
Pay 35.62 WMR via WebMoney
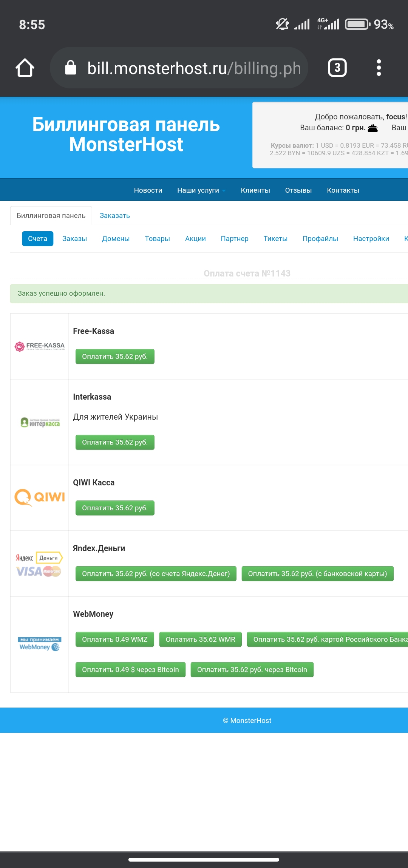tap(200, 639)
